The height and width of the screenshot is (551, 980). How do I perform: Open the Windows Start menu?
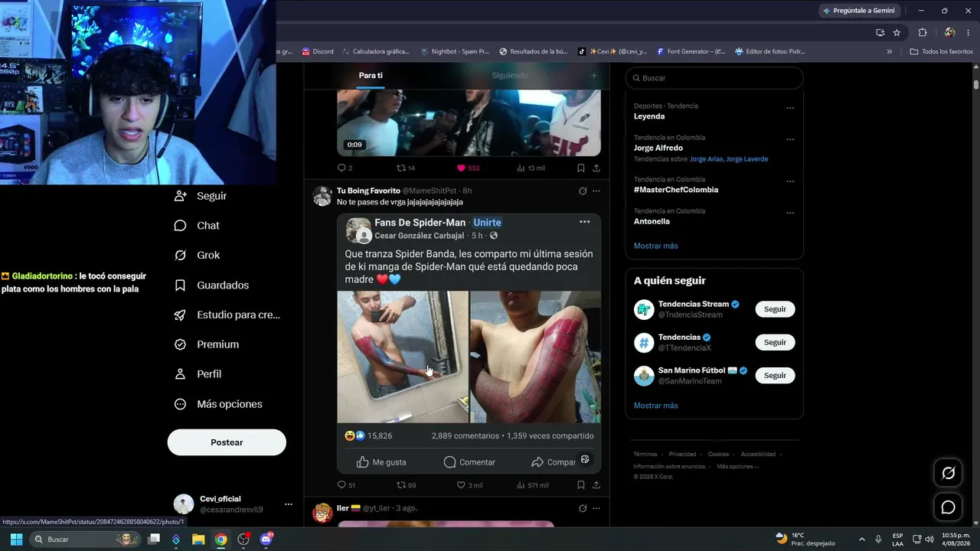coord(16,540)
